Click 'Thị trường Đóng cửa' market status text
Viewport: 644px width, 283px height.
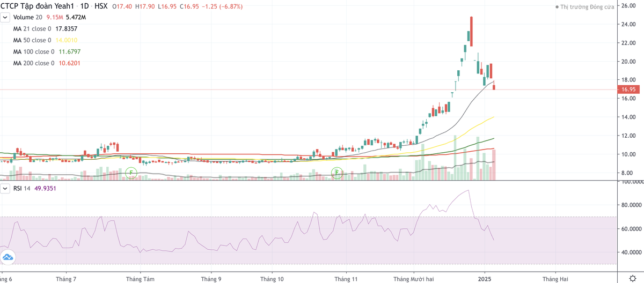[x=587, y=7]
